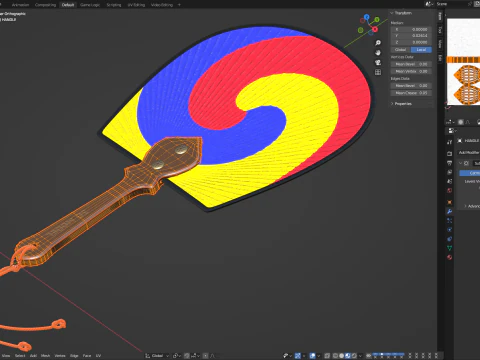Click the Add Modifier button
Viewport: 480px width, 360px height.
point(469,152)
